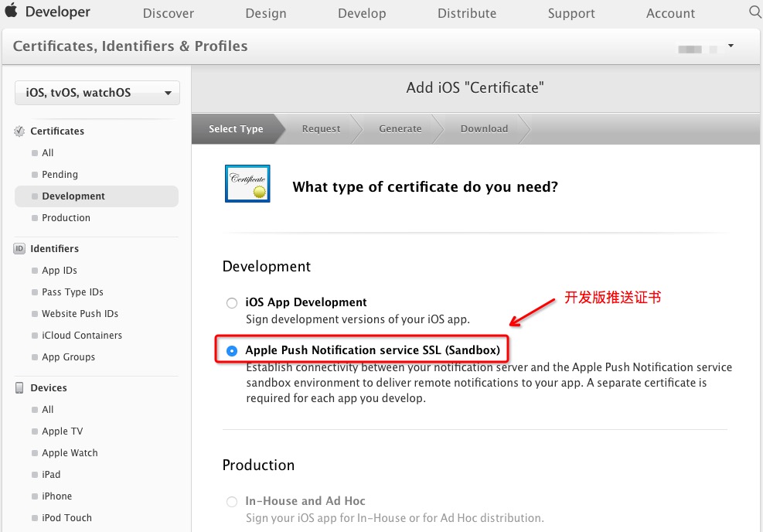This screenshot has height=532, width=763.
Task: Open the account name dropdown arrow
Action: [x=731, y=46]
